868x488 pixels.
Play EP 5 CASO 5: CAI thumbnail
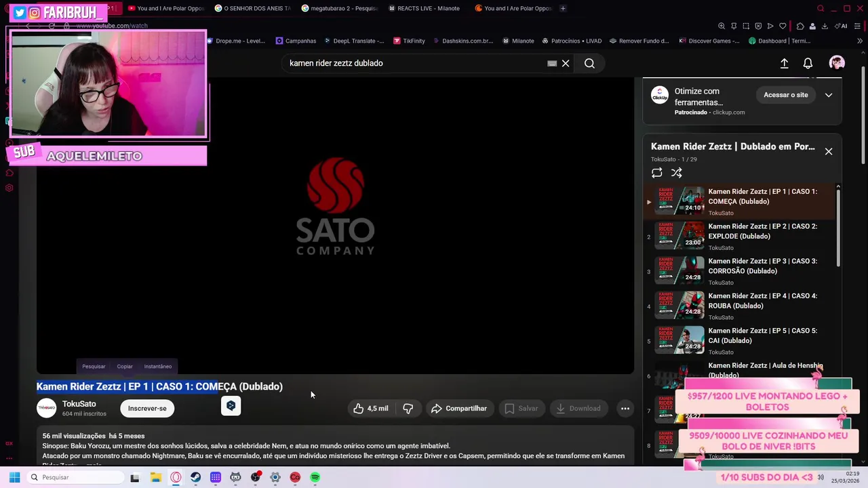(x=679, y=340)
